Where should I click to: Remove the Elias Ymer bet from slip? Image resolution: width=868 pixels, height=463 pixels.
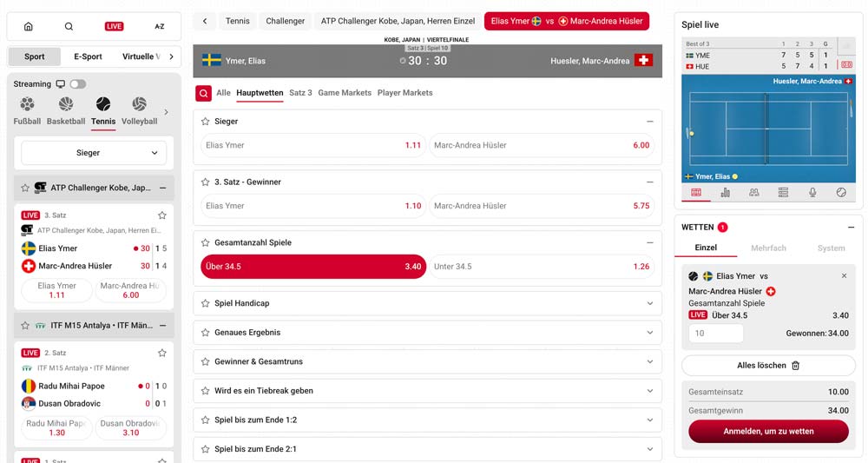click(845, 276)
